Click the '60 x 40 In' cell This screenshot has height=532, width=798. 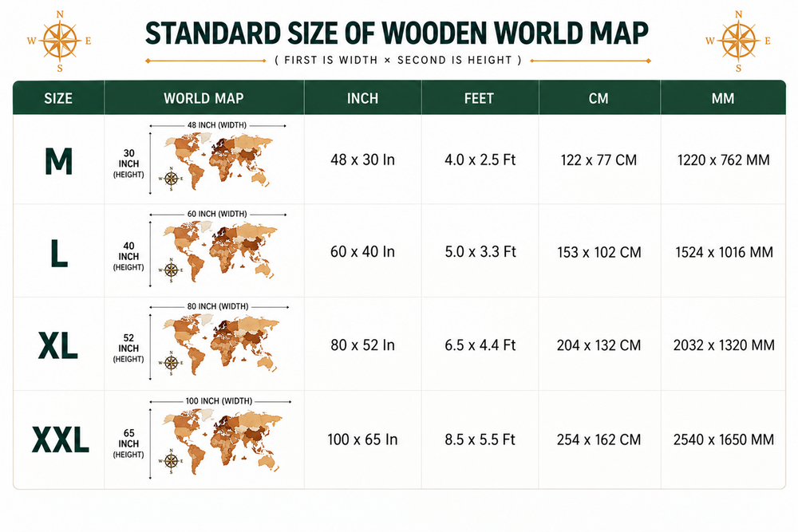tap(362, 252)
